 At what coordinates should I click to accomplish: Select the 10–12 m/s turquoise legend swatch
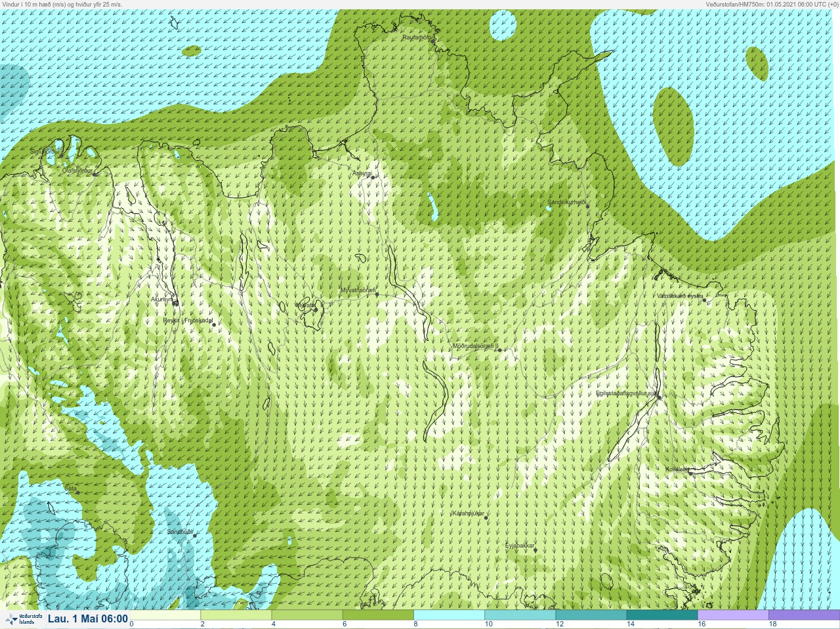(520, 615)
